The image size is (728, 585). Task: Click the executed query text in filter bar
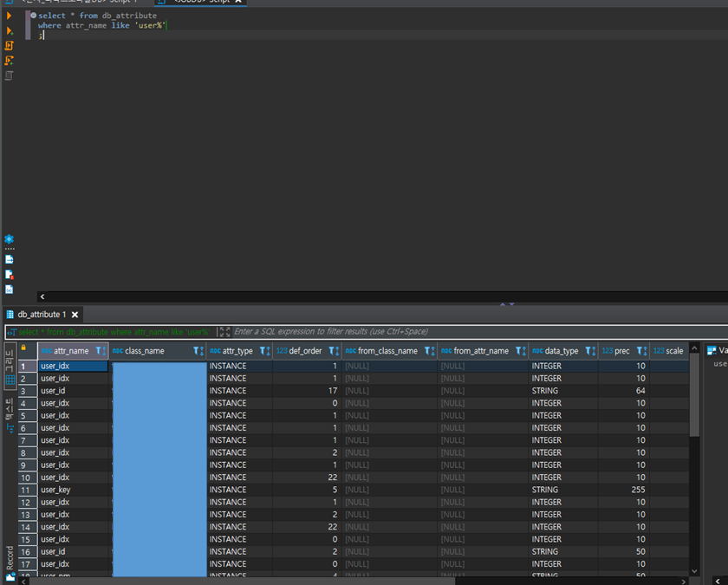[x=114, y=332]
